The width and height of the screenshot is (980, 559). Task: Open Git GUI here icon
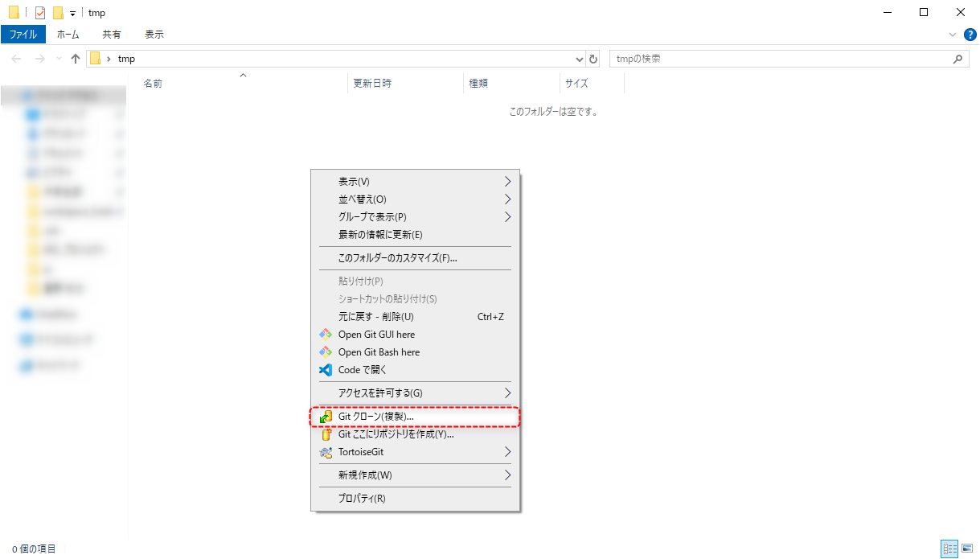[x=326, y=335]
